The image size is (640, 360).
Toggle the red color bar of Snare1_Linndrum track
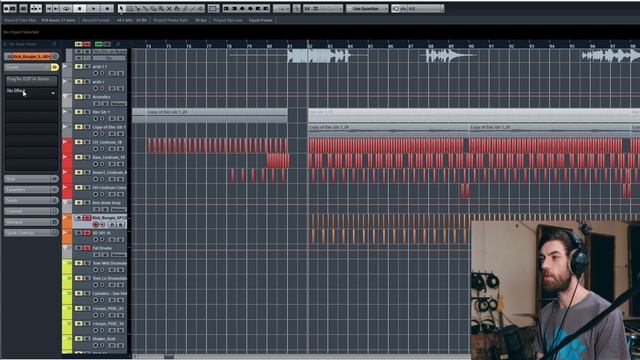click(x=67, y=176)
